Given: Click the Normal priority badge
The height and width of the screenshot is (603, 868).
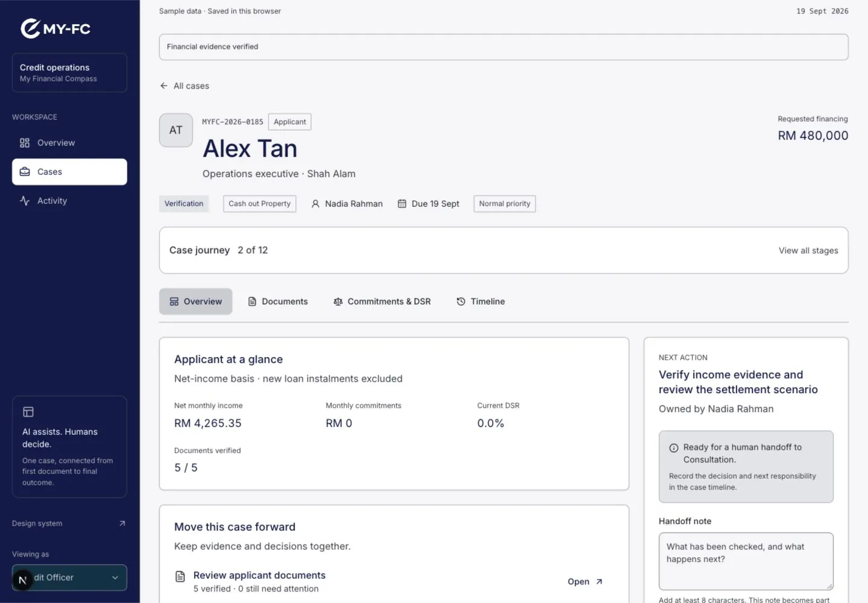Looking at the screenshot, I should [505, 204].
